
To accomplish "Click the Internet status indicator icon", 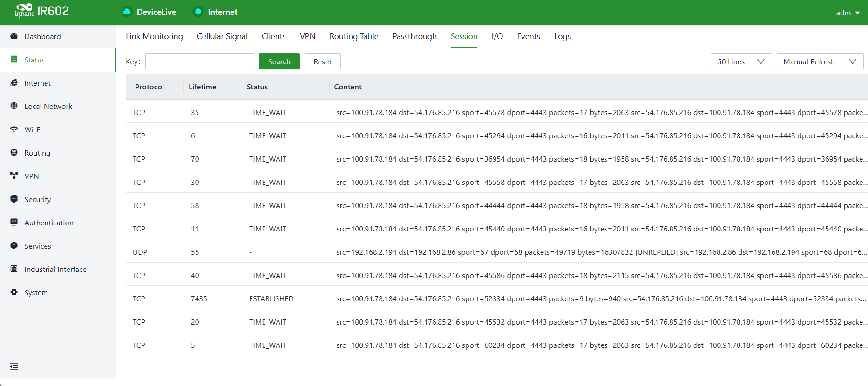I will (x=198, y=12).
